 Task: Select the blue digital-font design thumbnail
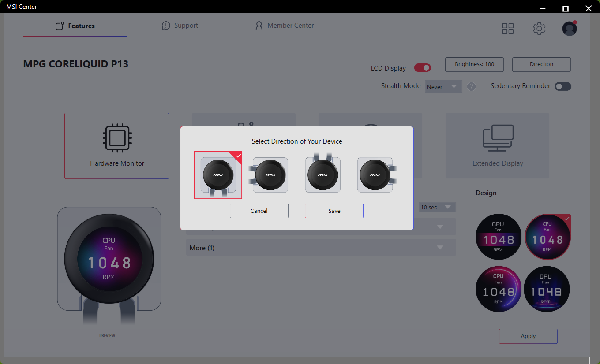coord(547,289)
